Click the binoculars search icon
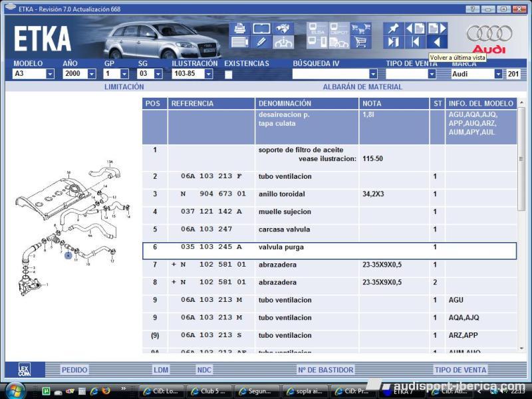Screen dimensions: 532x399 [x=283, y=29]
